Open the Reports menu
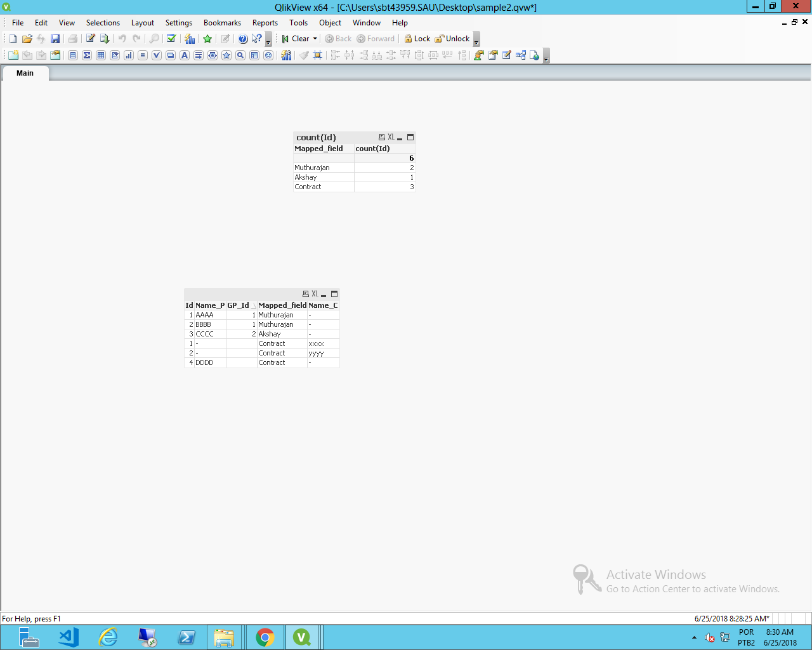This screenshot has width=812, height=650. pyautogui.click(x=265, y=23)
